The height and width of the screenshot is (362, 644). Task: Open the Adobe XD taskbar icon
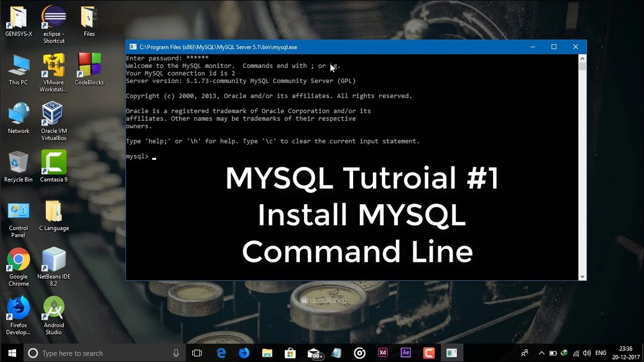(383, 353)
